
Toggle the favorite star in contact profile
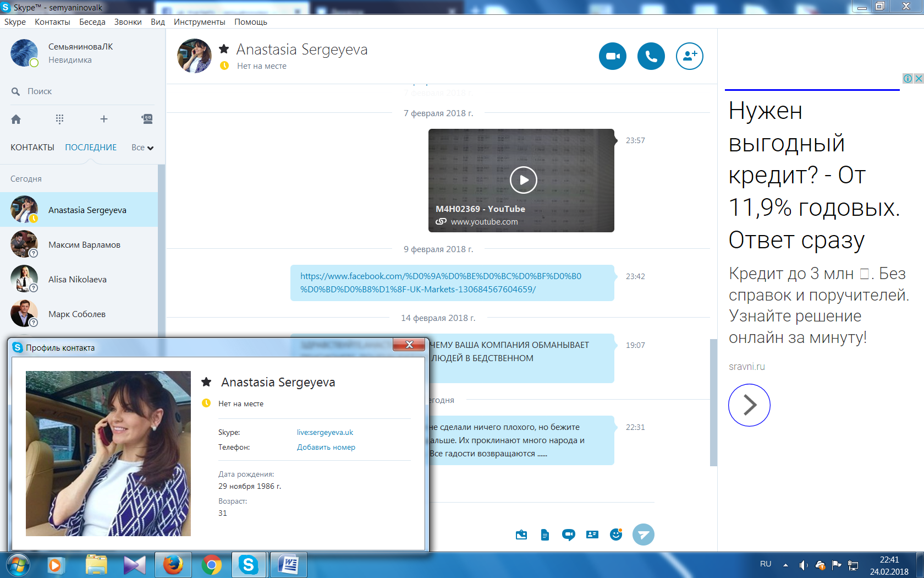tap(206, 382)
